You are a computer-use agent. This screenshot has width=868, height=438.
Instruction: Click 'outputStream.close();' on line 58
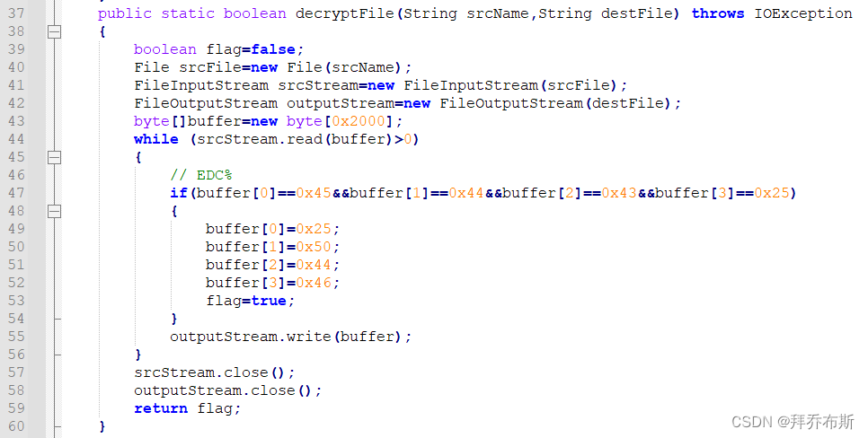[227, 390]
